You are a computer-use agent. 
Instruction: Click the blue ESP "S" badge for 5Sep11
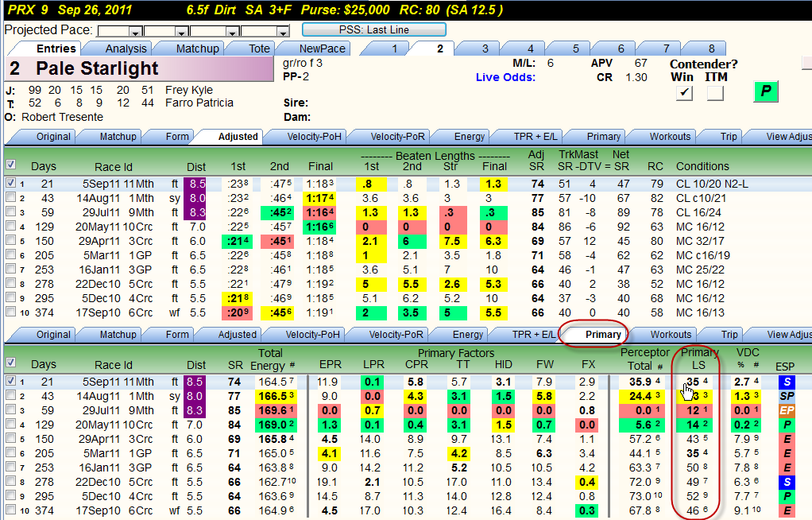(x=787, y=382)
